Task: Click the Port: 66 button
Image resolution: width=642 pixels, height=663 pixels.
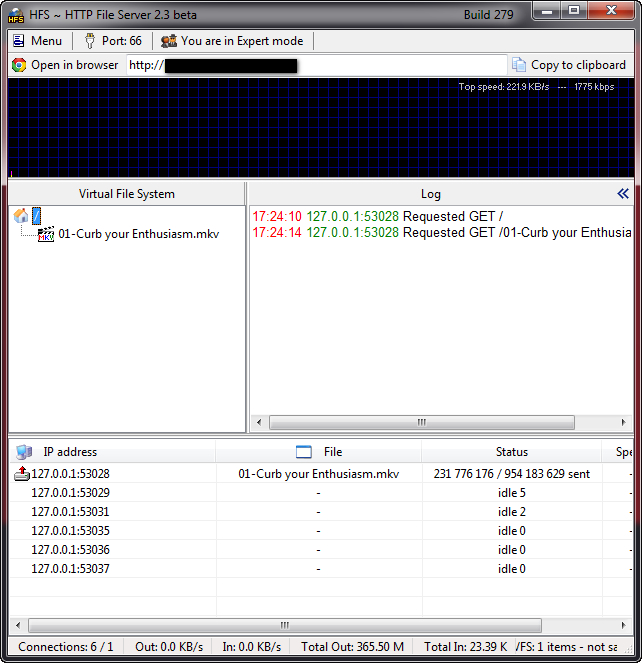Action: pyautogui.click(x=112, y=41)
